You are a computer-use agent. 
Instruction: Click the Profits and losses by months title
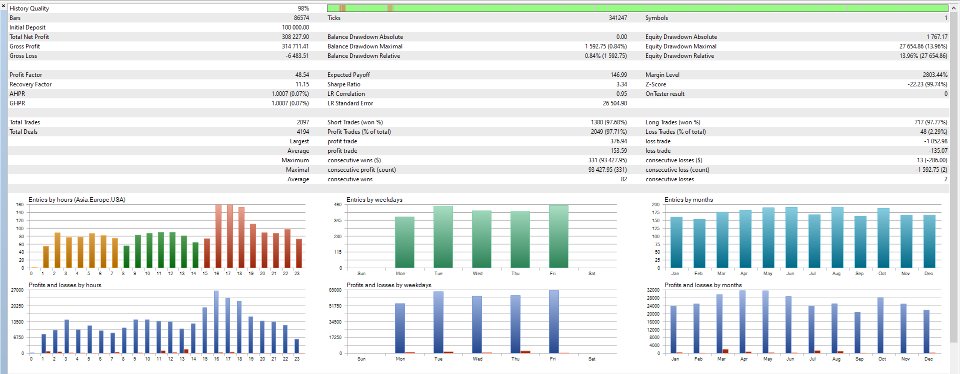click(x=703, y=285)
